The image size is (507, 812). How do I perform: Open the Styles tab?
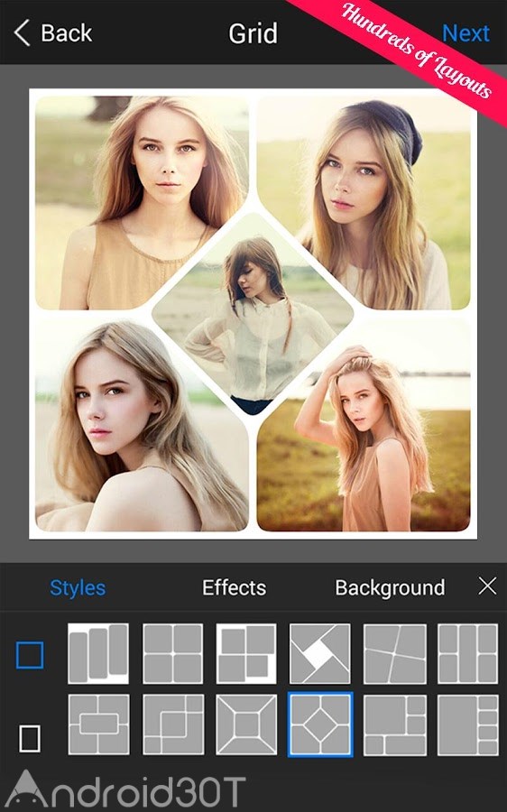(x=78, y=587)
